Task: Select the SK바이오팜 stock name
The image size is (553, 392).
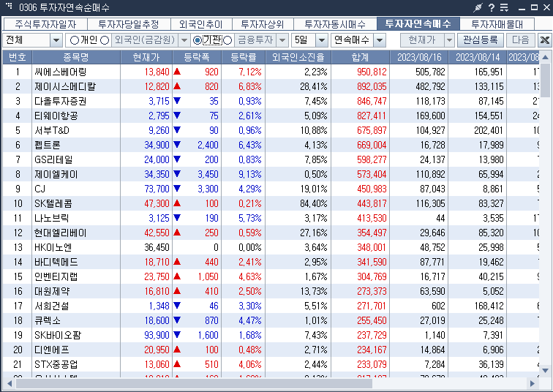Action: [x=58, y=335]
